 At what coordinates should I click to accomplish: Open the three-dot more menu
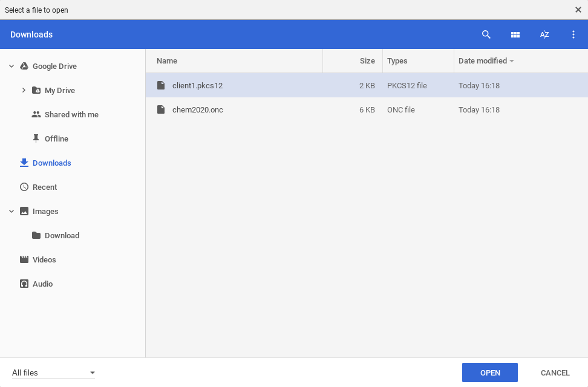pos(573,34)
